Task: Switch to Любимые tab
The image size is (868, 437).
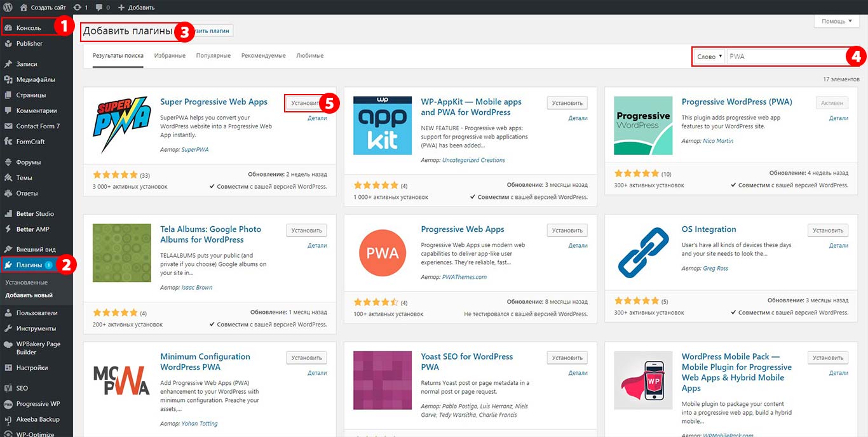Action: (x=310, y=56)
